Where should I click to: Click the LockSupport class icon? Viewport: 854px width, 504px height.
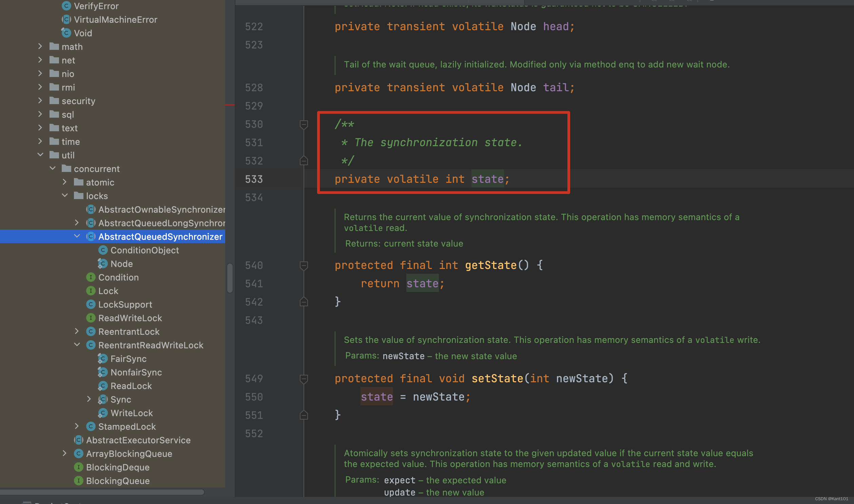91,305
